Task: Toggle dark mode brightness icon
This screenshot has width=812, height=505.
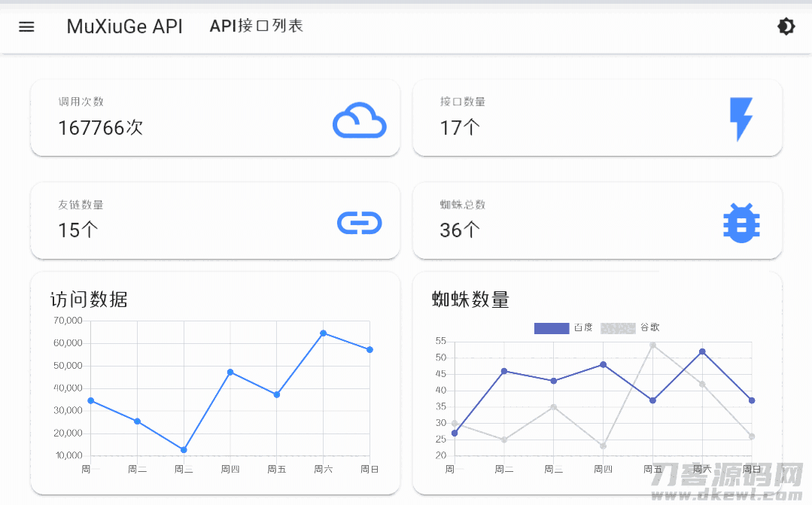Action: coord(786,26)
